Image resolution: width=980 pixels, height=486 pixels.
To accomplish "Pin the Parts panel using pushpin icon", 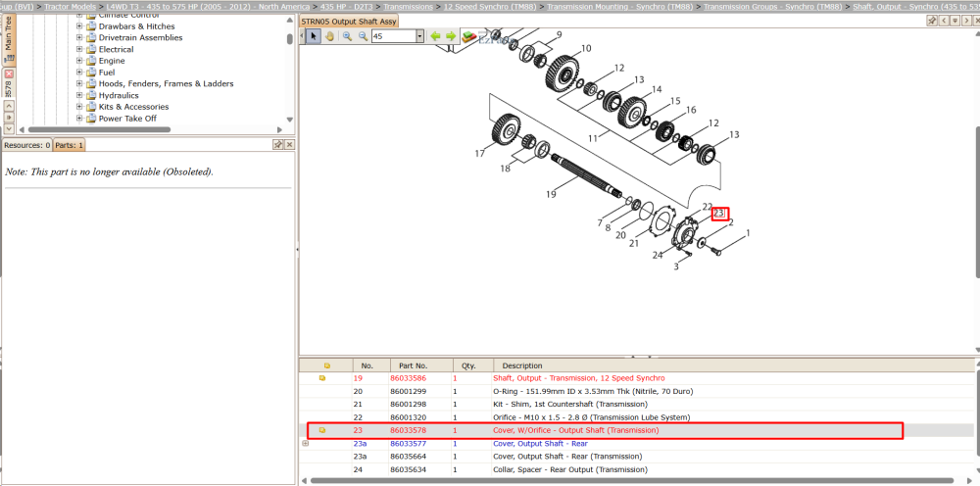I will (x=278, y=144).
